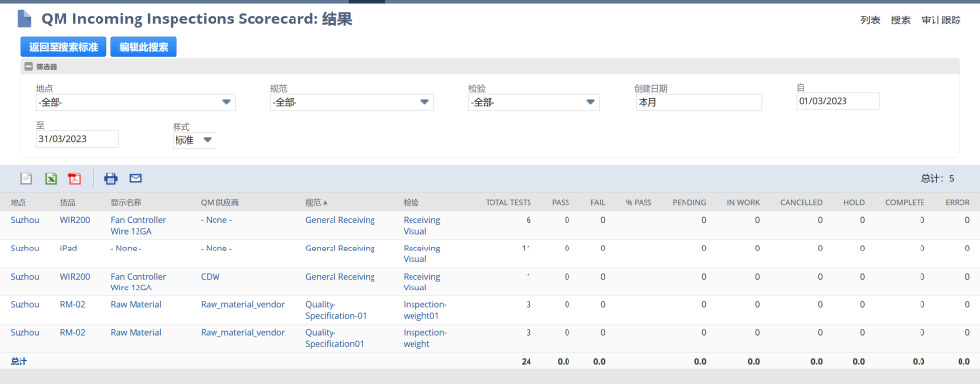Viewport: 980px width, 384px height.
Task: Click the grand total value 24
Action: click(527, 361)
